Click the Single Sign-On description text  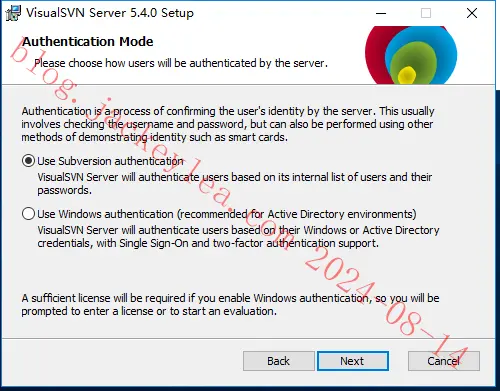[x=238, y=236]
